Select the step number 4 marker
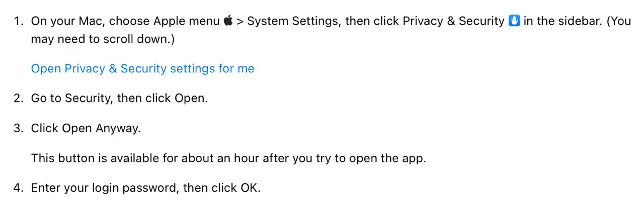Image resolution: width=644 pixels, height=208 pixels. click(19, 188)
